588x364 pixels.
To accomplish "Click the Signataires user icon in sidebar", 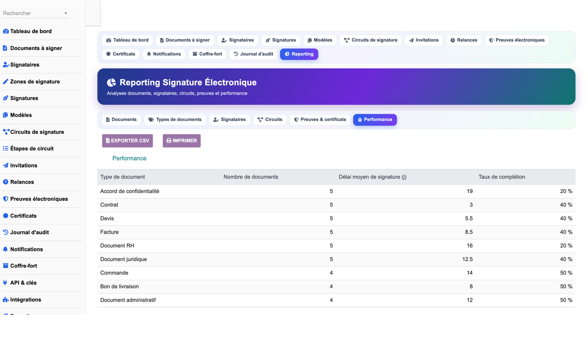I will point(6,65).
